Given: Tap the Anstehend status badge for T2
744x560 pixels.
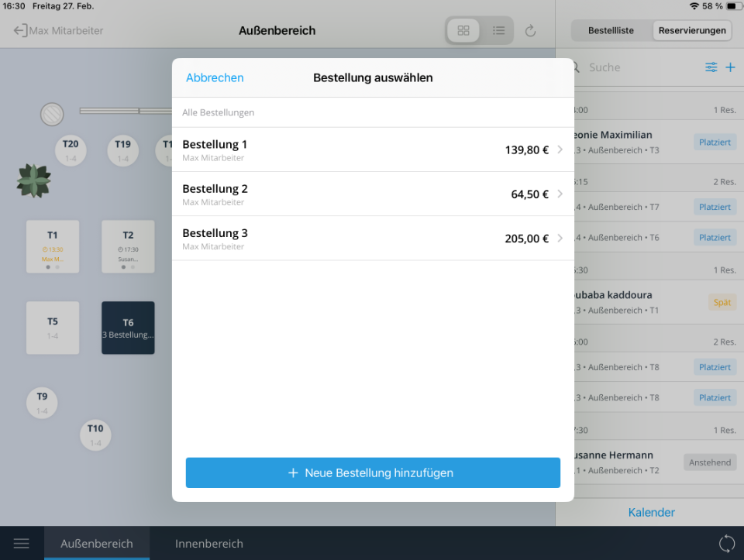Looking at the screenshot, I should (710, 462).
